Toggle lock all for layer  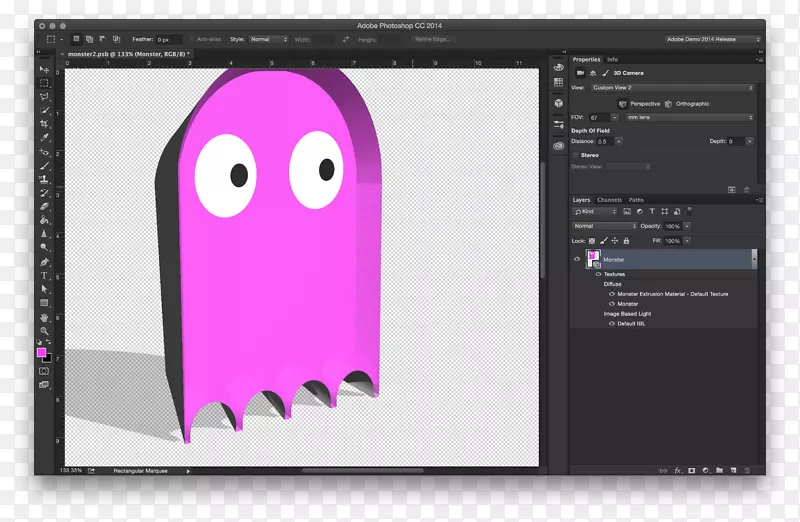(x=627, y=241)
